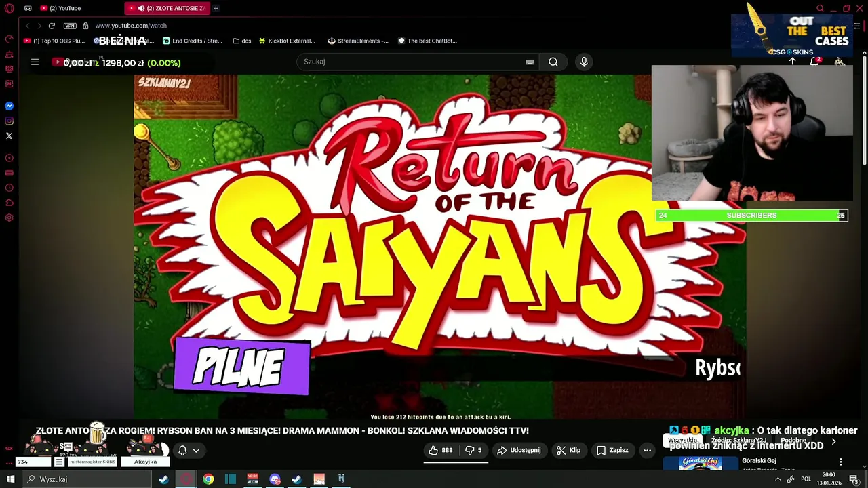This screenshot has height=488, width=868.
Task: Focus the youtube.com/watch address field
Action: (131, 26)
